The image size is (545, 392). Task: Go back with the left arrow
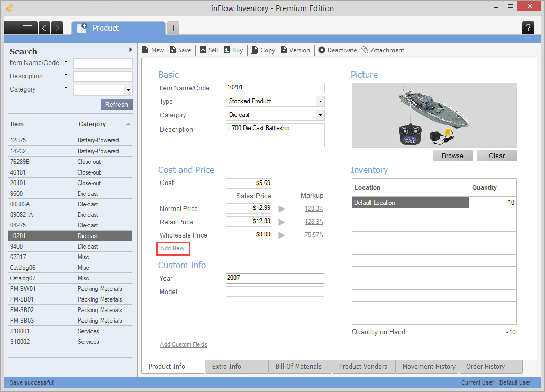[x=44, y=28]
